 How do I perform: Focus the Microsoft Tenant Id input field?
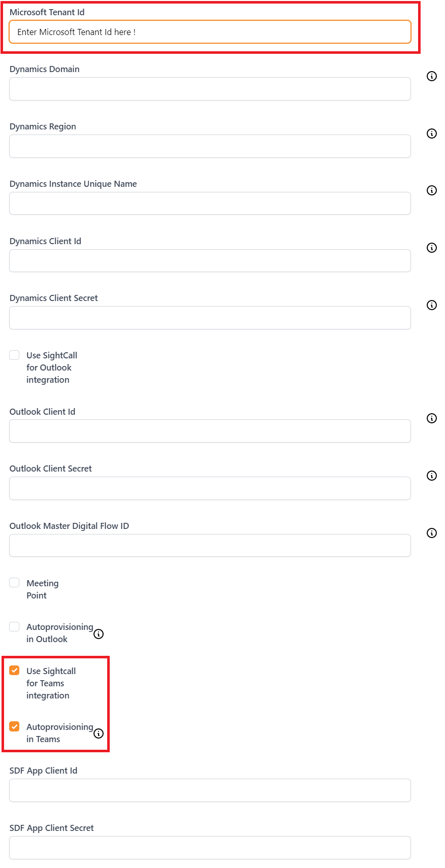[210, 32]
